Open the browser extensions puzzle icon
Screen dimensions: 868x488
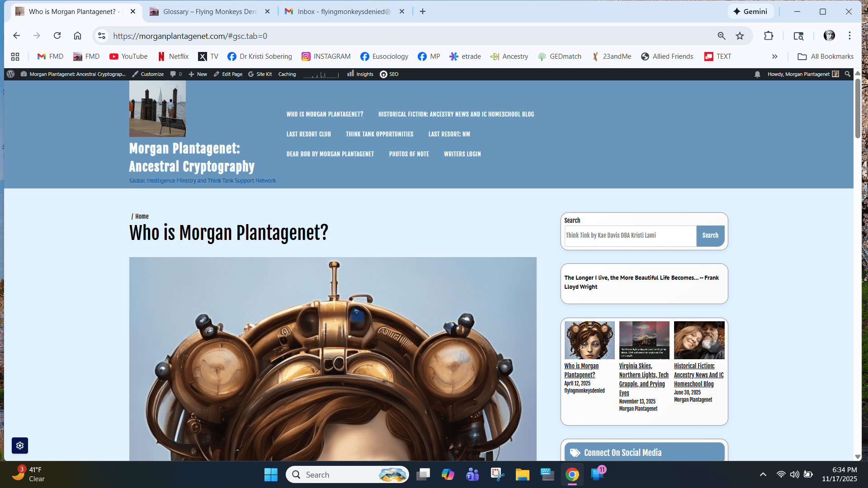point(769,36)
